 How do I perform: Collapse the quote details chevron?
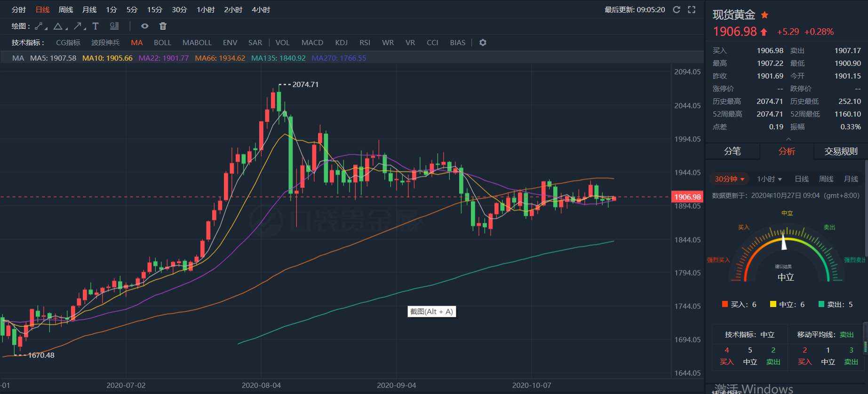point(789,139)
